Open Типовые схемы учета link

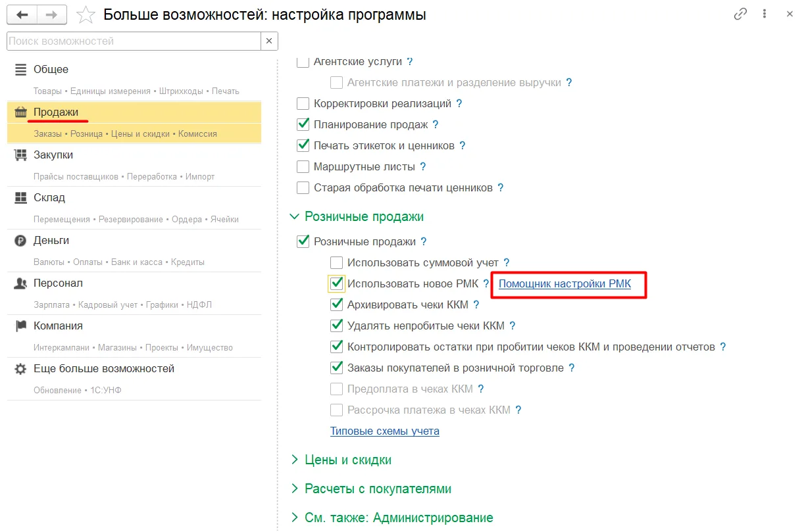click(x=385, y=431)
